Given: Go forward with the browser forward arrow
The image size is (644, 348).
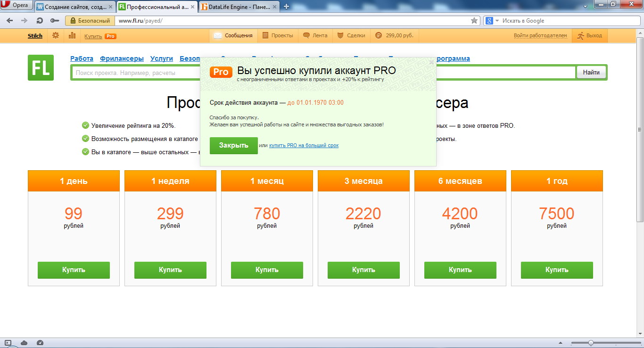Looking at the screenshot, I should coord(25,21).
